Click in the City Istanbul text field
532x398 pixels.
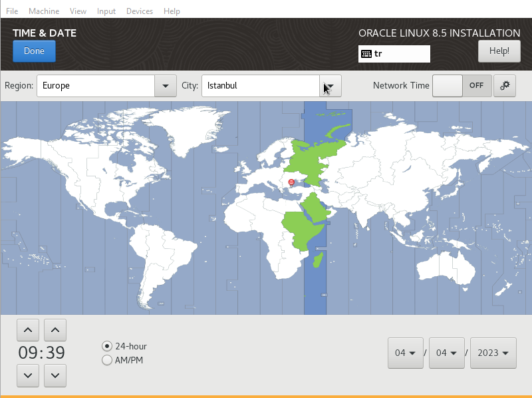pyautogui.click(x=261, y=86)
